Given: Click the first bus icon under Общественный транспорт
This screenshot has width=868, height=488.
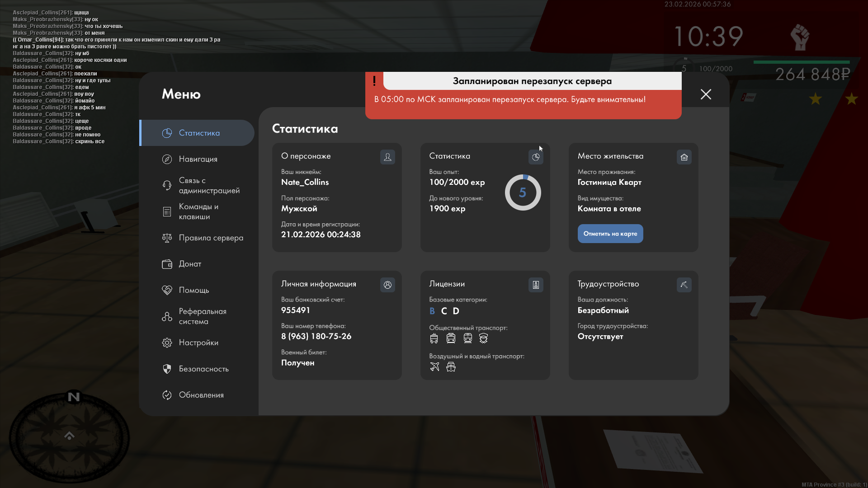Looking at the screenshot, I should [434, 338].
